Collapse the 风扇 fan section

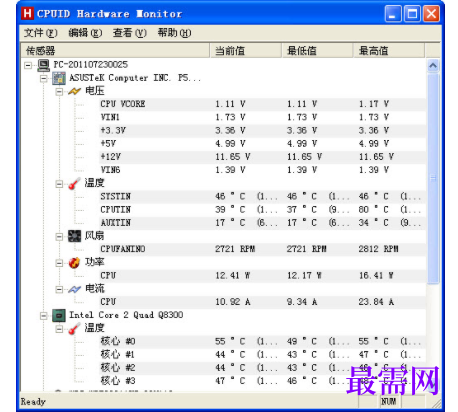[x=60, y=236]
